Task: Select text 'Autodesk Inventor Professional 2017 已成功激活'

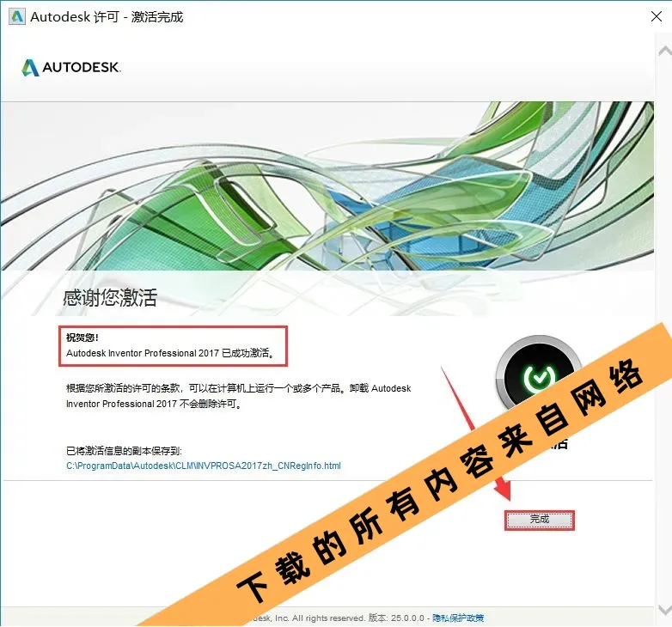Action: (170, 353)
